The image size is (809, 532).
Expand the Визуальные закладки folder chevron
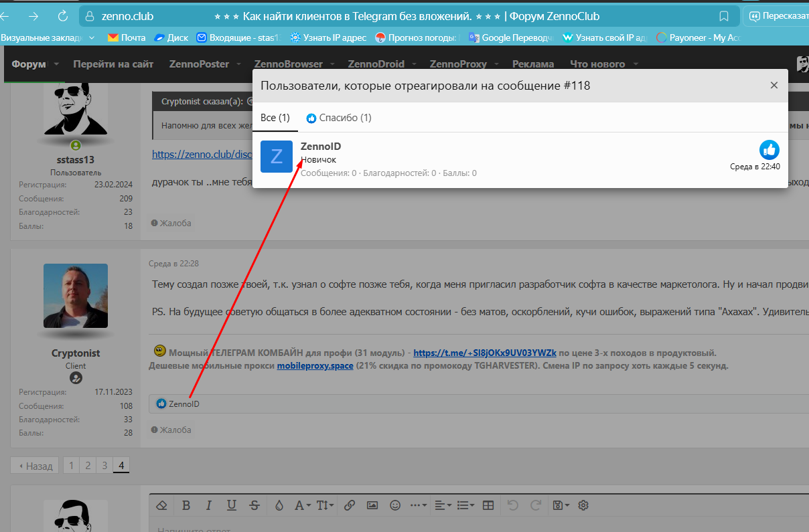tap(92, 37)
